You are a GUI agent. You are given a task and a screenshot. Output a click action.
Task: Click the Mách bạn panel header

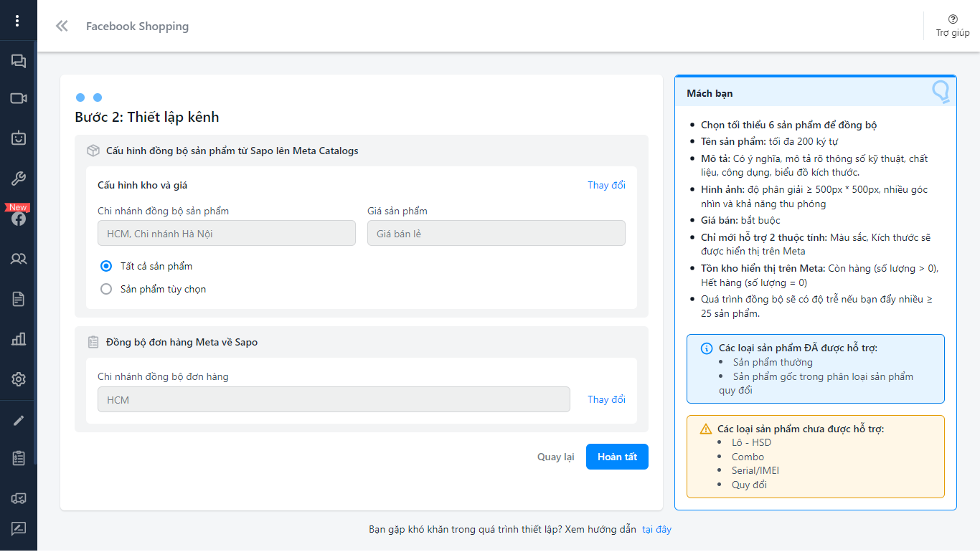click(816, 92)
